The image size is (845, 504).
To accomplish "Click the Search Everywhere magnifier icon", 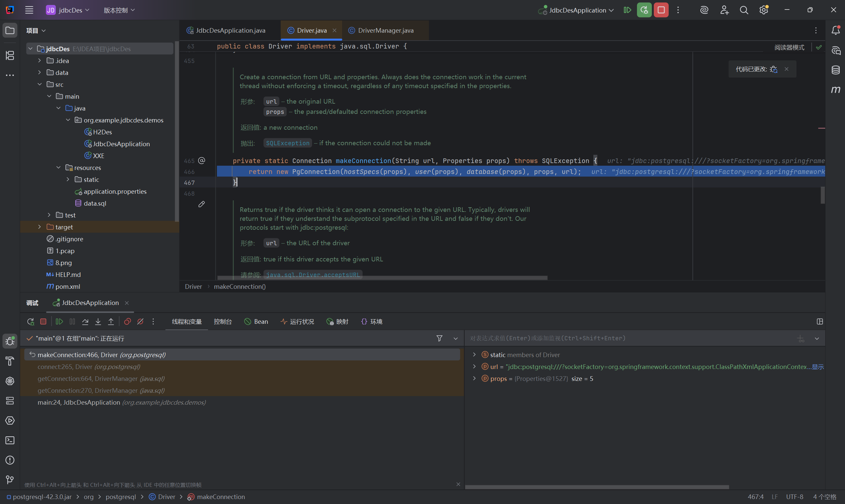I will pyautogui.click(x=744, y=10).
